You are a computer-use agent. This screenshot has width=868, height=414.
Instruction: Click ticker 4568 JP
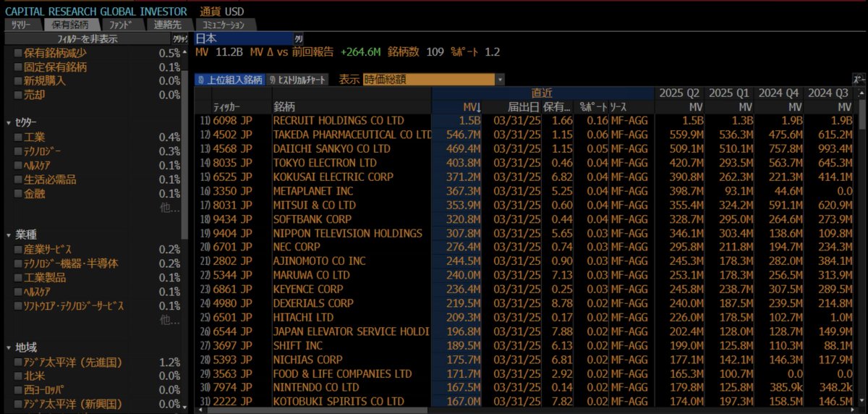coord(232,148)
